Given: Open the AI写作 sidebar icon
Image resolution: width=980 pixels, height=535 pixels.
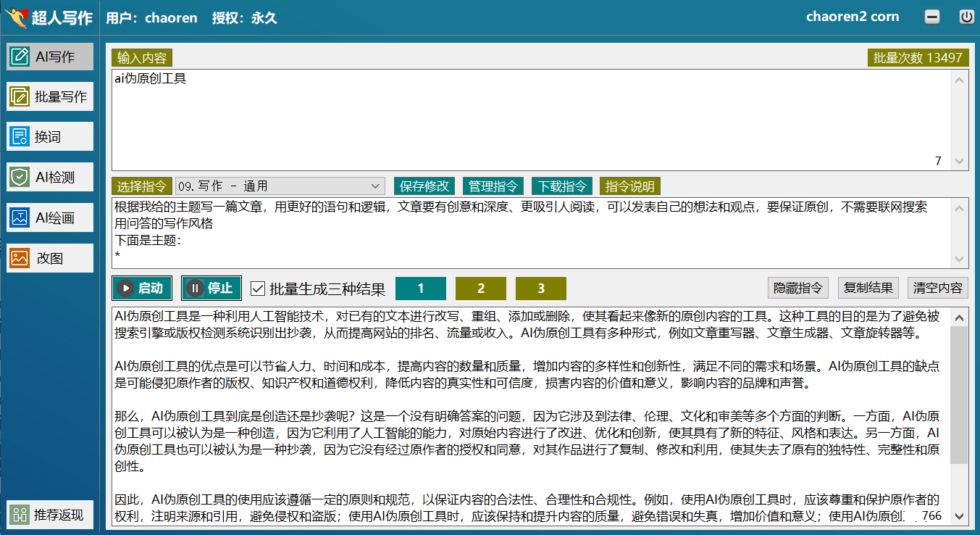Looking at the screenshot, I should pos(20,57).
